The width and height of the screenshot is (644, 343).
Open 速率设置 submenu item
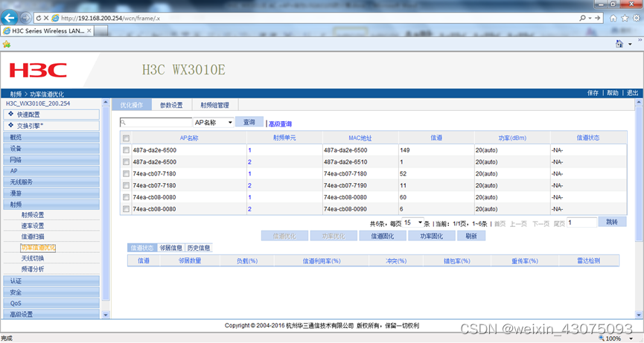(33, 225)
